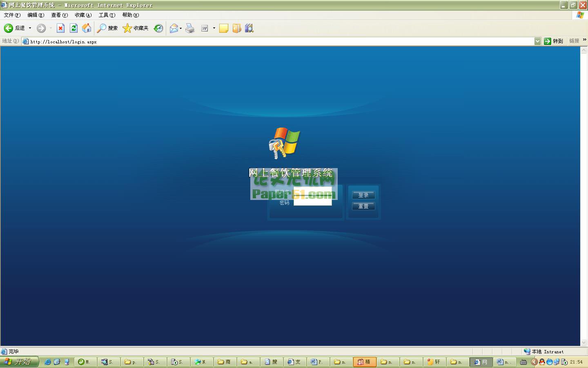
Task: Click the yellow note (Discuss) toolbar icon
Action: pyautogui.click(x=224, y=28)
